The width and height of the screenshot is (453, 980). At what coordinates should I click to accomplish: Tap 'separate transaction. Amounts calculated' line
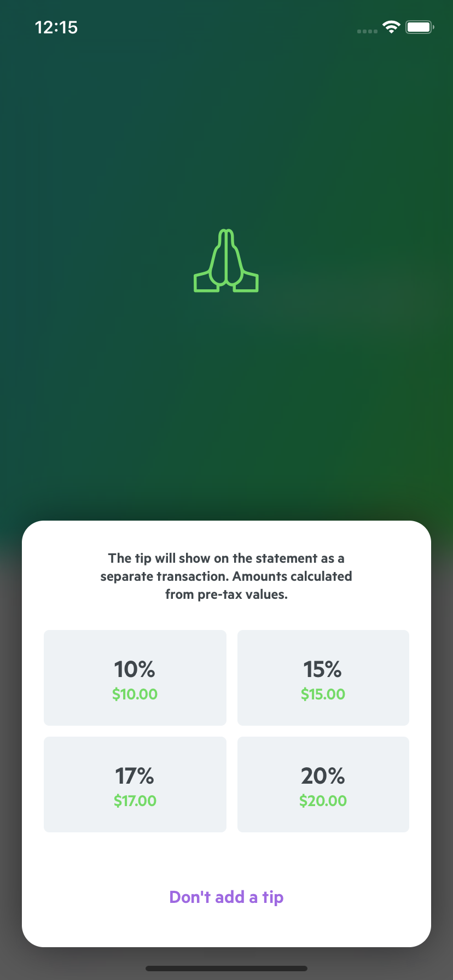pos(226,576)
